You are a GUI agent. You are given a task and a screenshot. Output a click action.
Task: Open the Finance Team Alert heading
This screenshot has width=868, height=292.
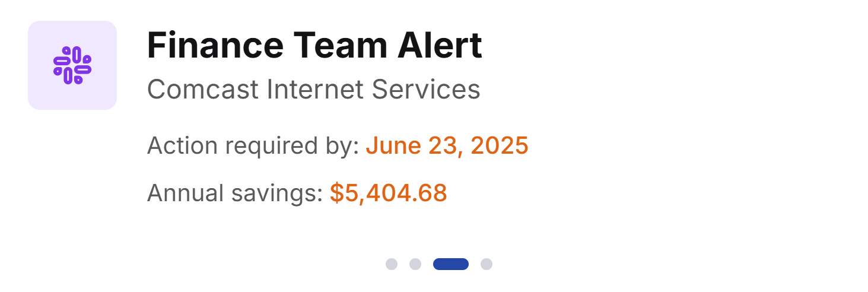click(314, 46)
